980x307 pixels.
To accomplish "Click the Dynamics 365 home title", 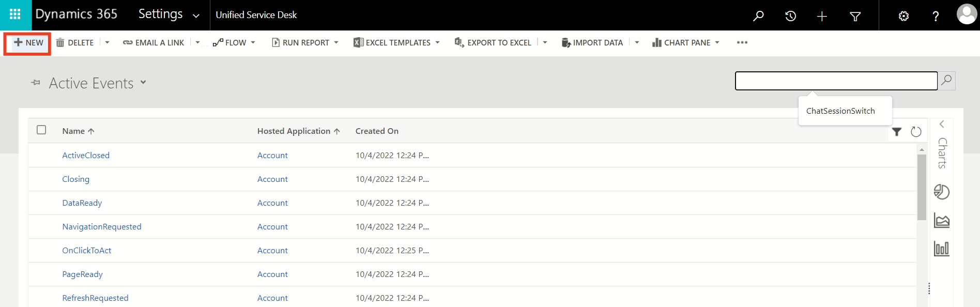I will [x=76, y=14].
